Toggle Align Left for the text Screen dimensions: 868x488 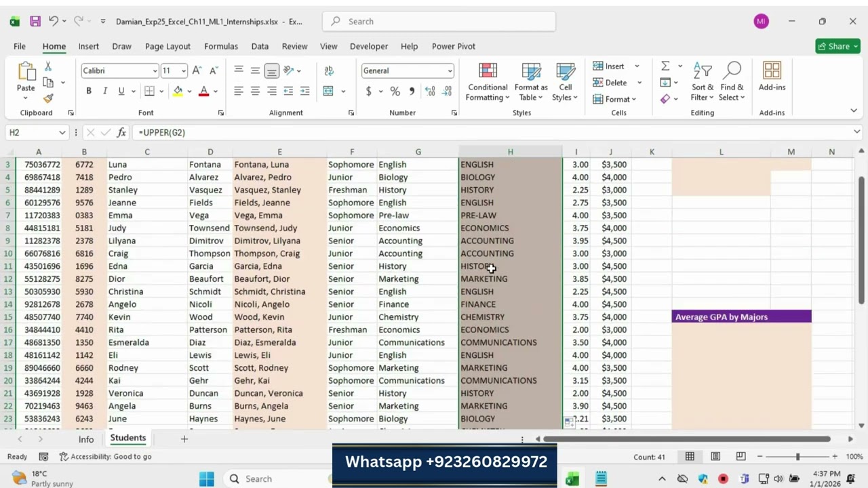pyautogui.click(x=239, y=91)
